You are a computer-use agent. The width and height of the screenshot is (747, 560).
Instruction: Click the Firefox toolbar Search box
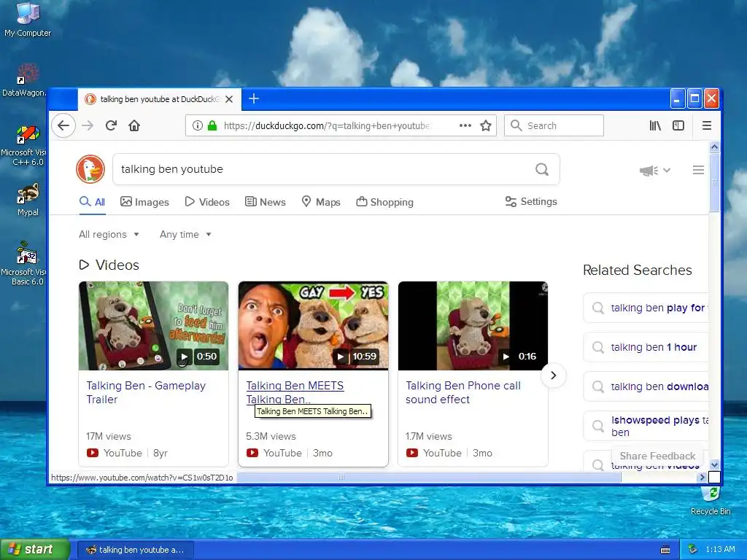click(554, 125)
